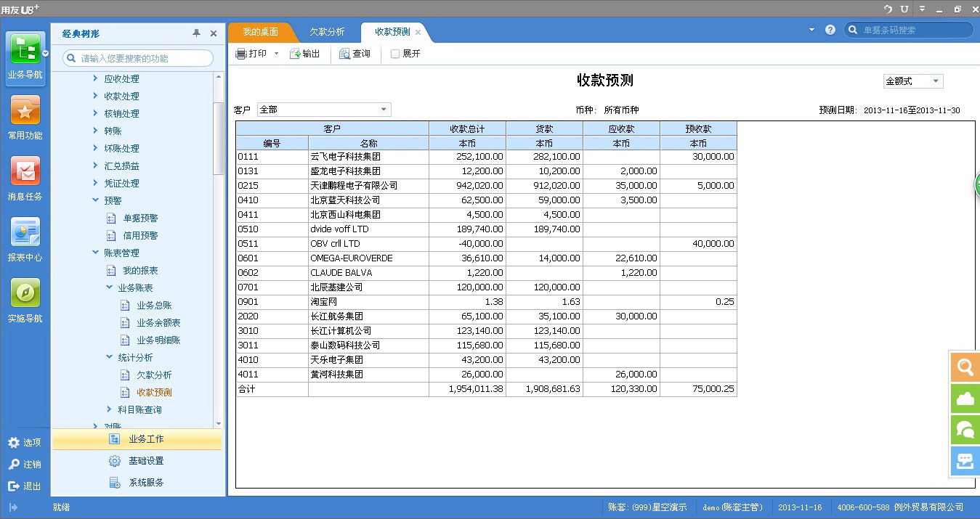Click the tree scrollbar down arrow
The image size is (980, 519).
219,423
